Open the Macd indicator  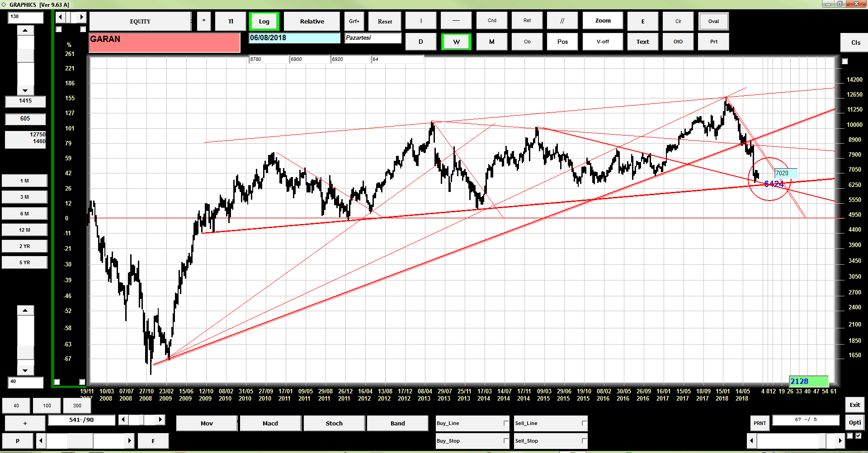[x=270, y=423]
